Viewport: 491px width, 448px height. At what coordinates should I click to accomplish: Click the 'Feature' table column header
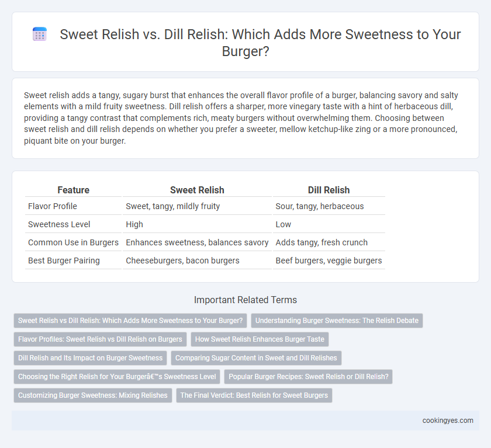pyautogui.click(x=73, y=190)
